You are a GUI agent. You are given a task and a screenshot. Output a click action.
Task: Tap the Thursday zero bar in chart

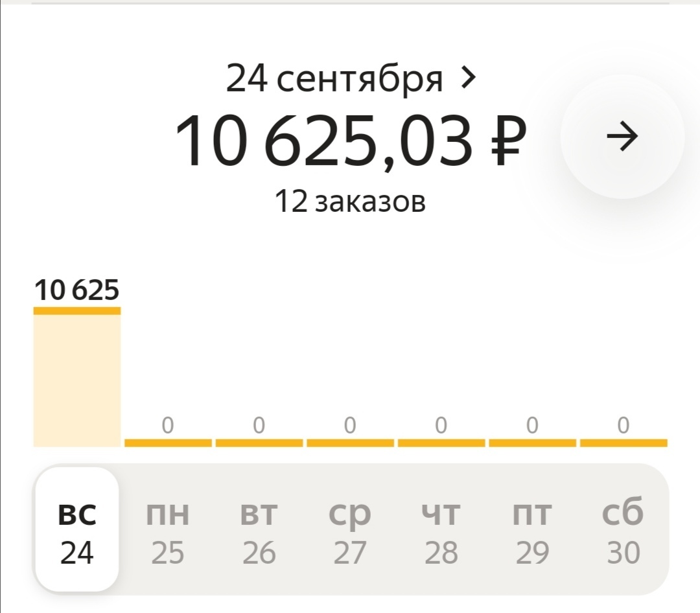point(441,443)
